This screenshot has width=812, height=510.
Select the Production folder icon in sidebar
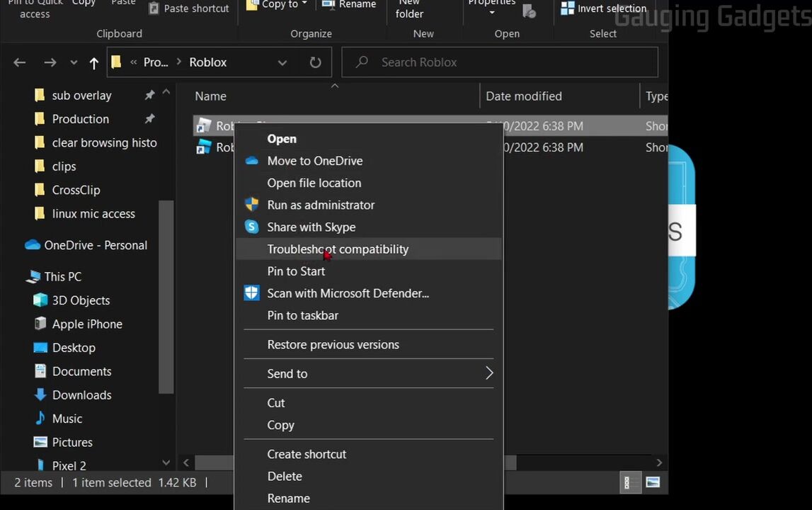40,119
